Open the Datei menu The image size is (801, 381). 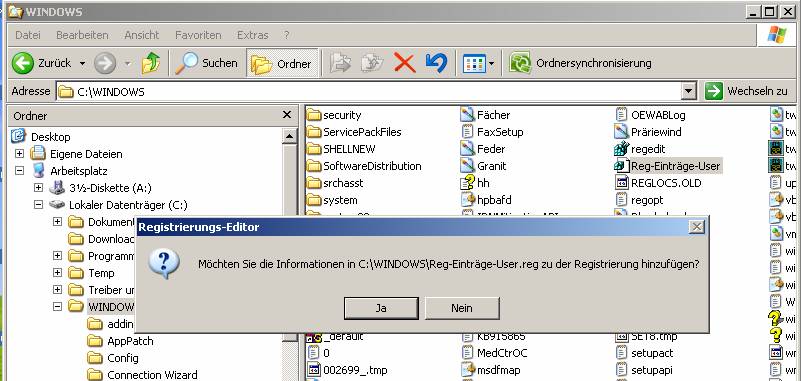[x=28, y=35]
